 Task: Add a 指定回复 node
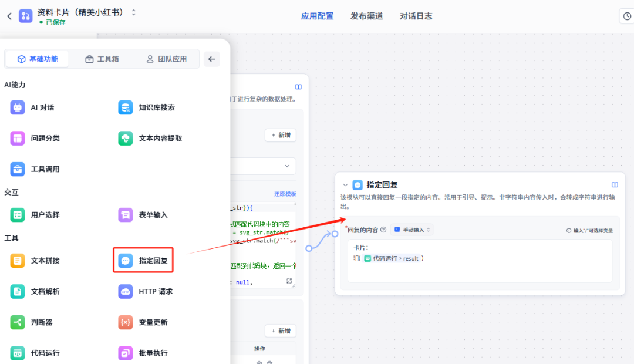(x=143, y=261)
